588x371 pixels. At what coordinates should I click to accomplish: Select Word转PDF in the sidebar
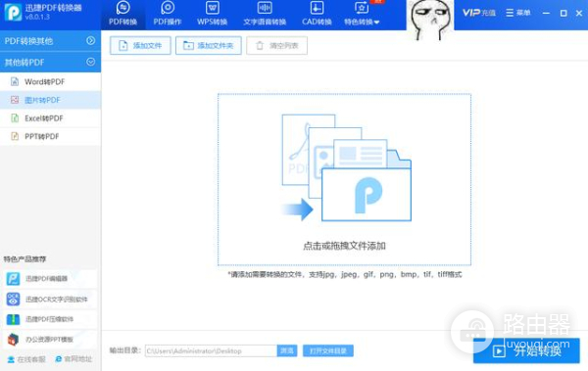pyautogui.click(x=50, y=81)
